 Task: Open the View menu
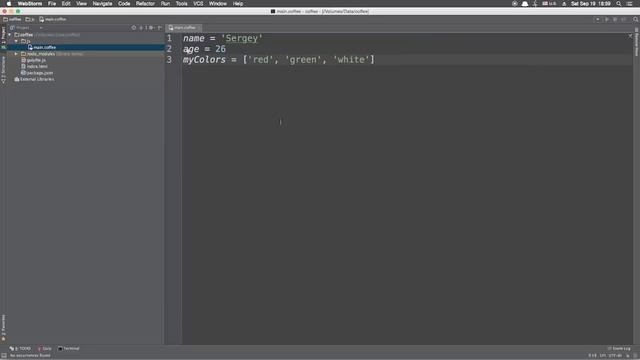point(81,4)
